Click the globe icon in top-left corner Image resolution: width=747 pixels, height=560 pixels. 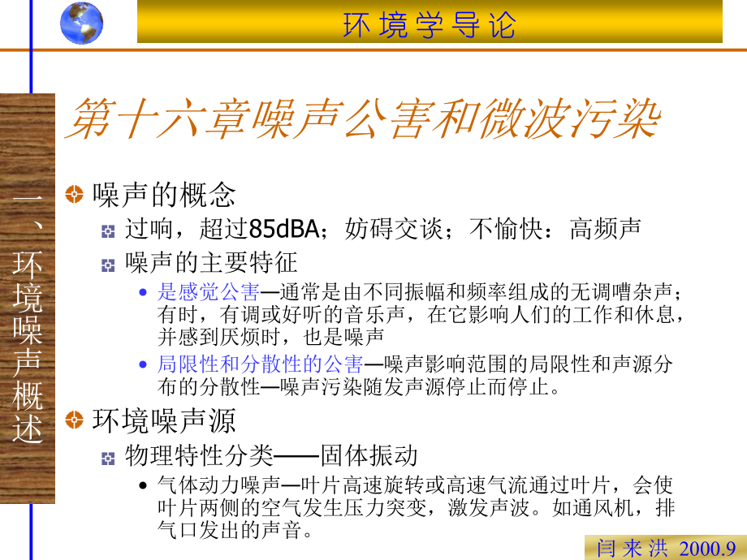click(80, 23)
